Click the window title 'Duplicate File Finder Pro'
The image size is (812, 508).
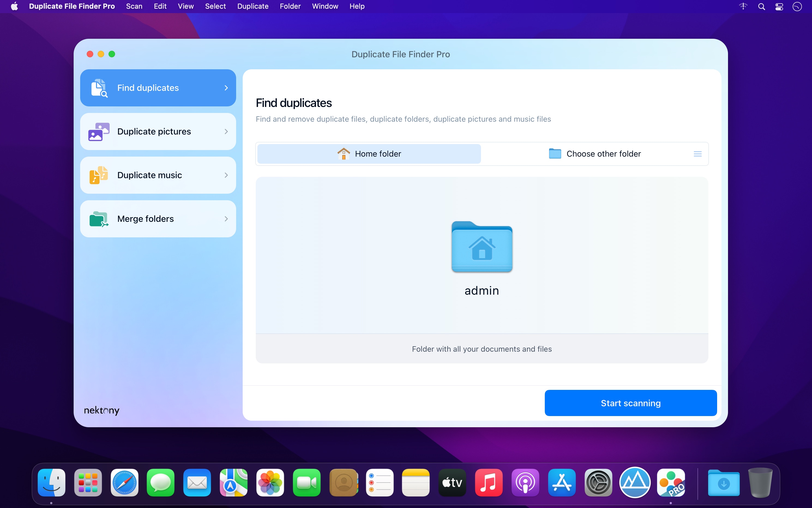[401, 54]
